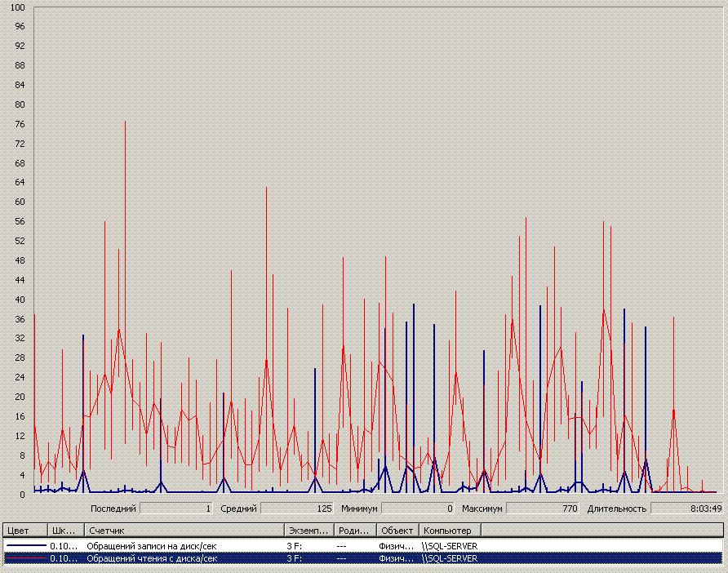Click scale value in write counter row
This screenshot has height=573, width=728.
[x=64, y=545]
